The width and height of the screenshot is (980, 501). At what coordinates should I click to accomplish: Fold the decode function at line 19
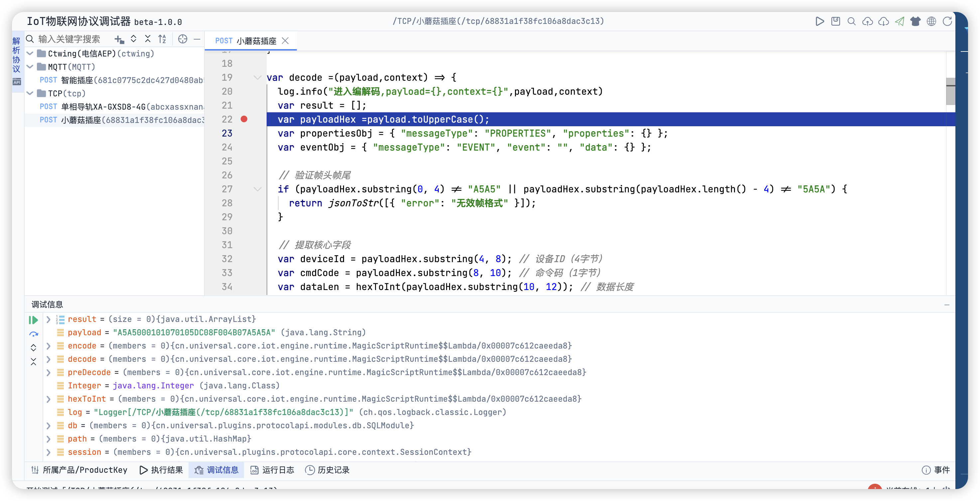click(258, 77)
